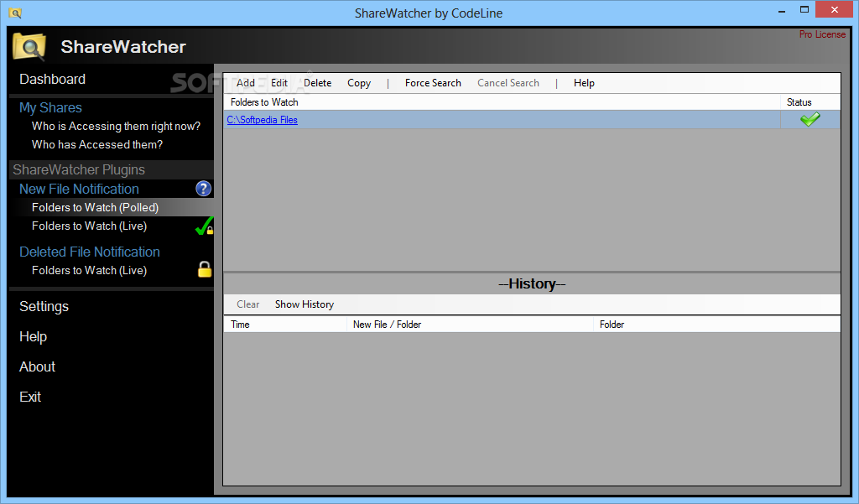Click Clear in the History toolbar
The width and height of the screenshot is (859, 504).
(x=248, y=304)
